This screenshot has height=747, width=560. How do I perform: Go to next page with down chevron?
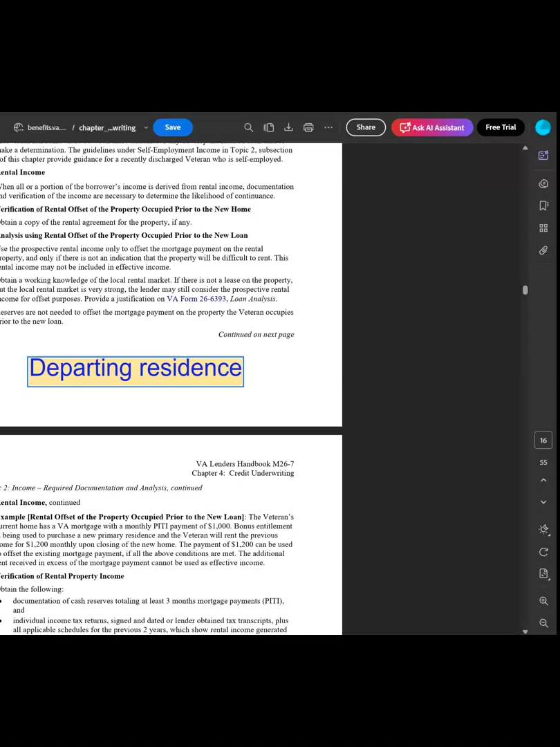point(543,502)
